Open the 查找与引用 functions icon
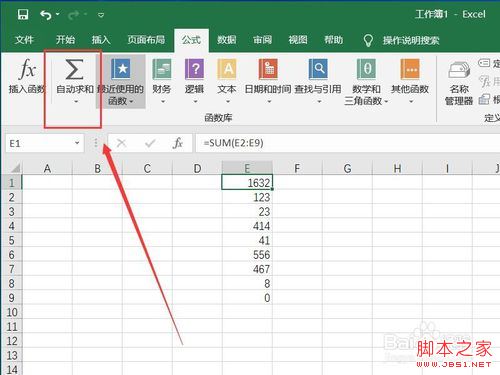The image size is (500, 375). 318,69
